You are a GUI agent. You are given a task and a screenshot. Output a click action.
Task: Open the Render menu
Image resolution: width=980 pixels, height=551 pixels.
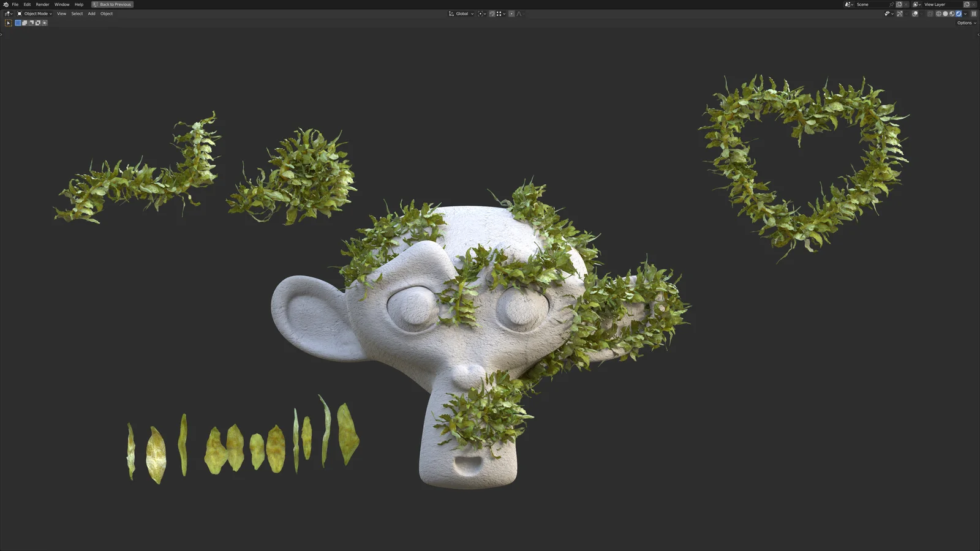[x=42, y=4]
